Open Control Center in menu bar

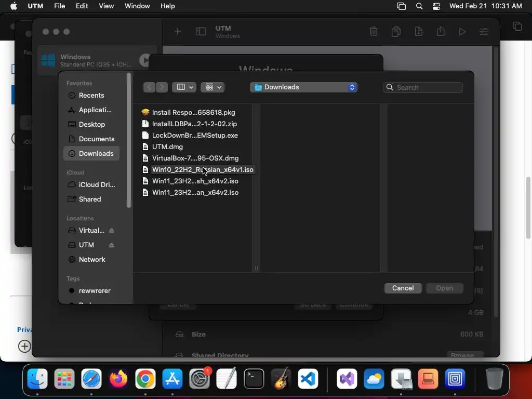click(436, 6)
